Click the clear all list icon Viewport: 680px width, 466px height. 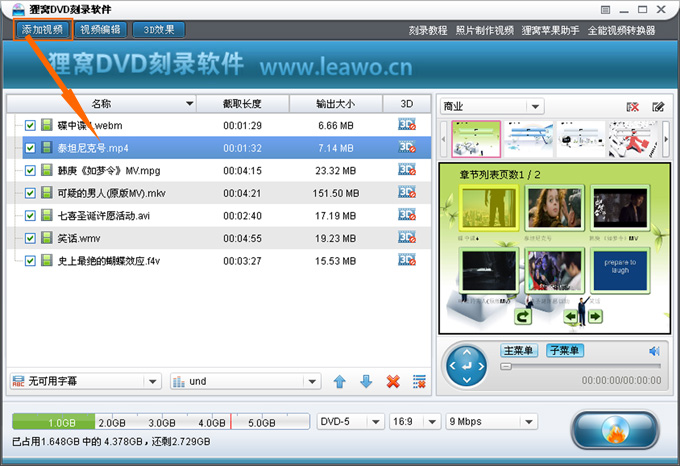(419, 381)
